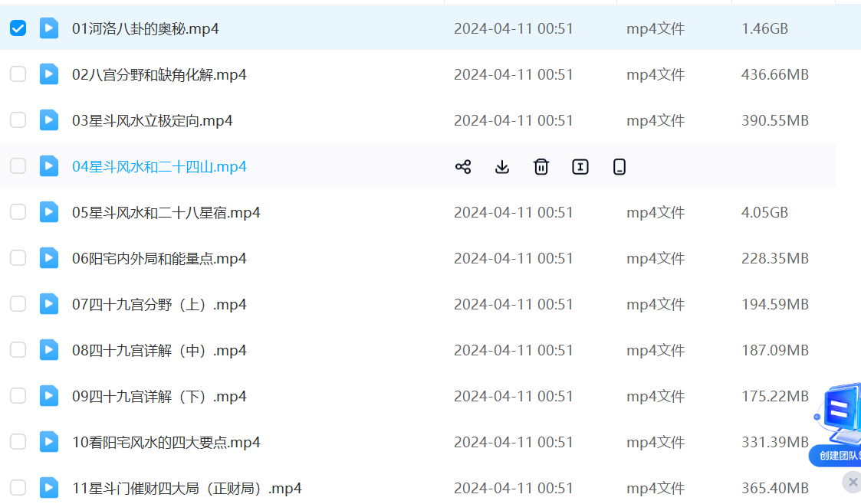Click video icon of 11星斗门催财四大局（正财局）.mp4

click(49, 487)
